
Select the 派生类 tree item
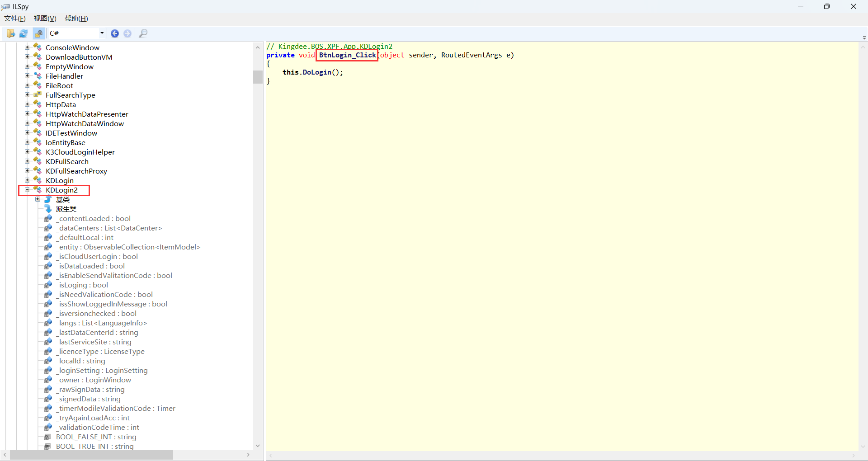pos(66,209)
